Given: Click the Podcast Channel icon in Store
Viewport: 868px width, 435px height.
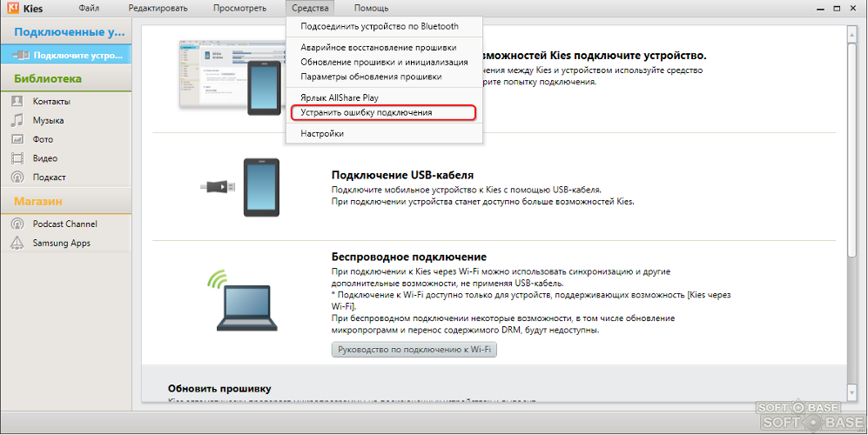Looking at the screenshot, I should pyautogui.click(x=17, y=224).
